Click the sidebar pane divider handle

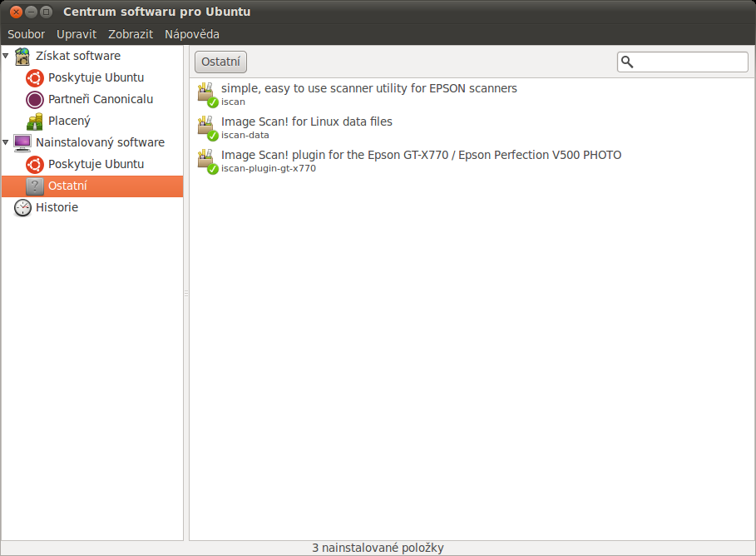186,293
